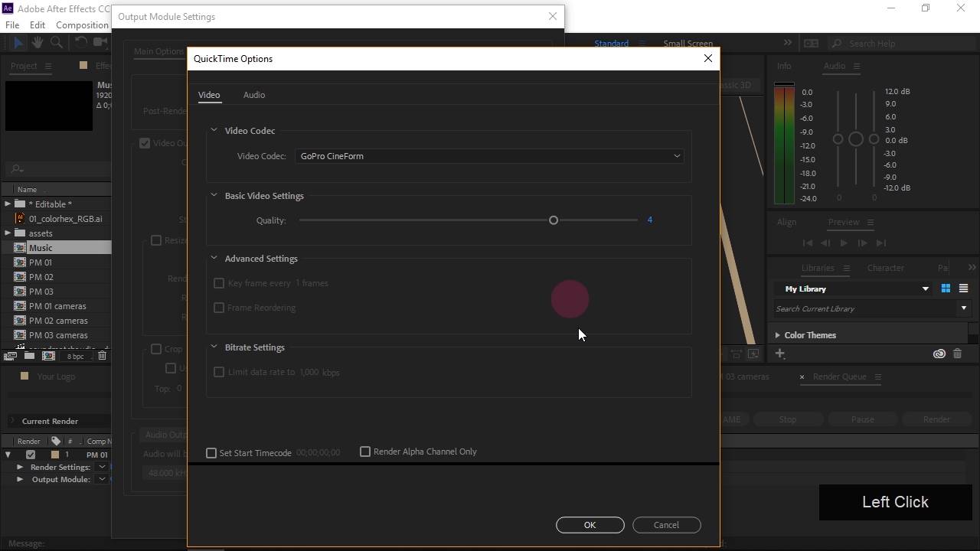Open the Composition menu
The height and width of the screenshot is (551, 980).
click(x=82, y=24)
